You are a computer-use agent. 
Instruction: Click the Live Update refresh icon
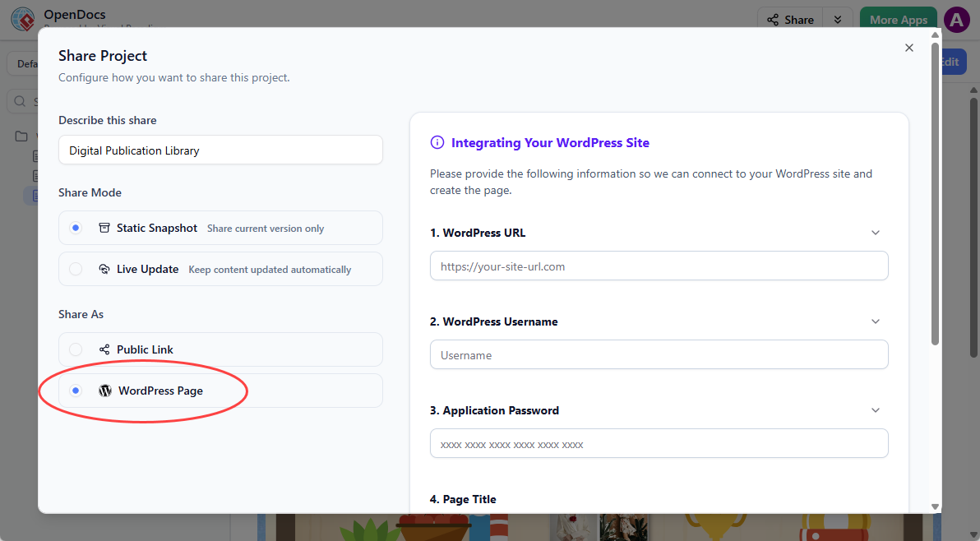click(x=104, y=269)
